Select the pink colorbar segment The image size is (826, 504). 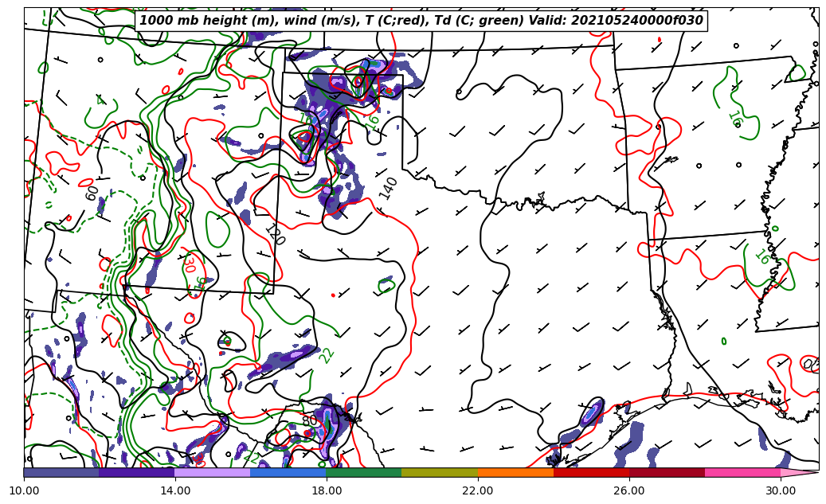[742, 472]
